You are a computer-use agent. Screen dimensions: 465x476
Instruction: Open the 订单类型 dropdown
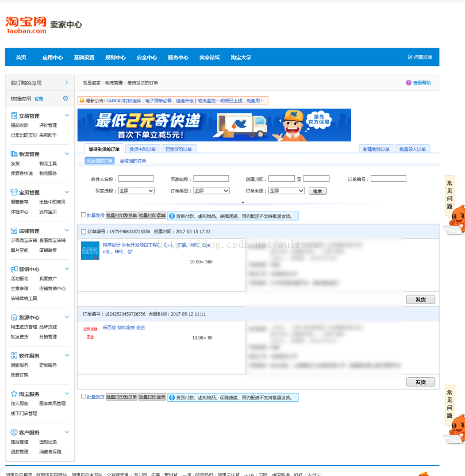point(212,191)
